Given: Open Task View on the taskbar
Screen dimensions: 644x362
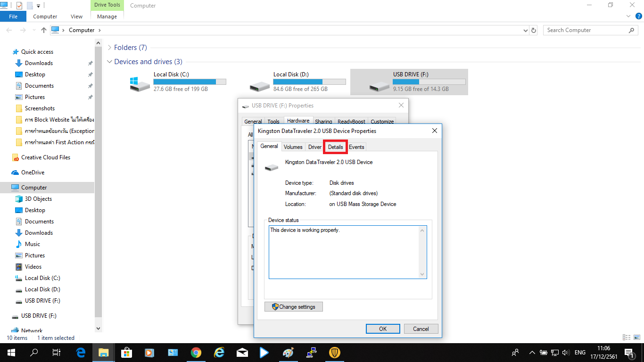Looking at the screenshot, I should coord(57,352).
